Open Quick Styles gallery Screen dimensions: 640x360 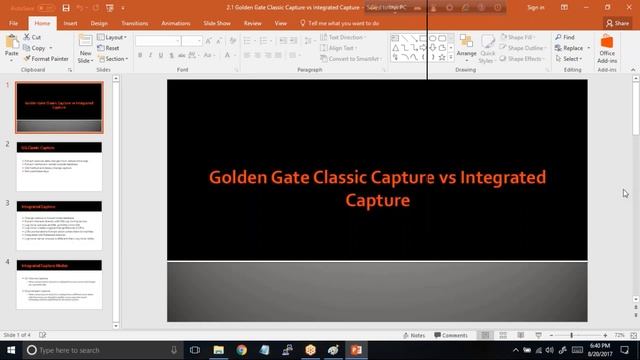click(487, 49)
